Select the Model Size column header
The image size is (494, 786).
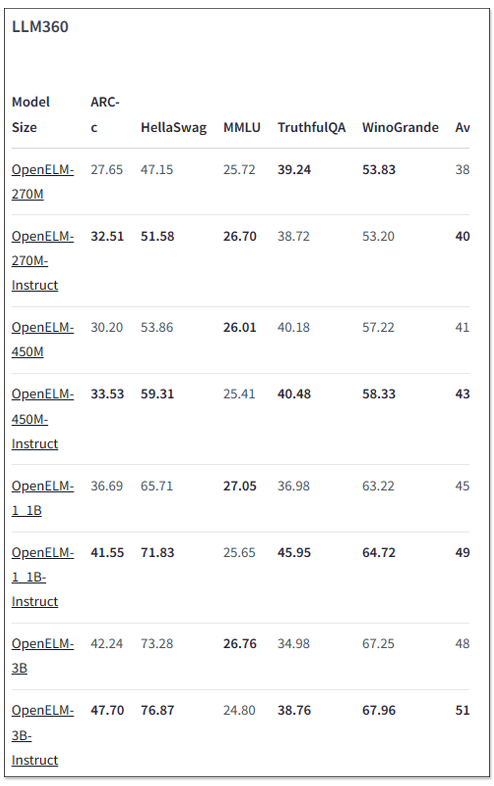click(31, 114)
